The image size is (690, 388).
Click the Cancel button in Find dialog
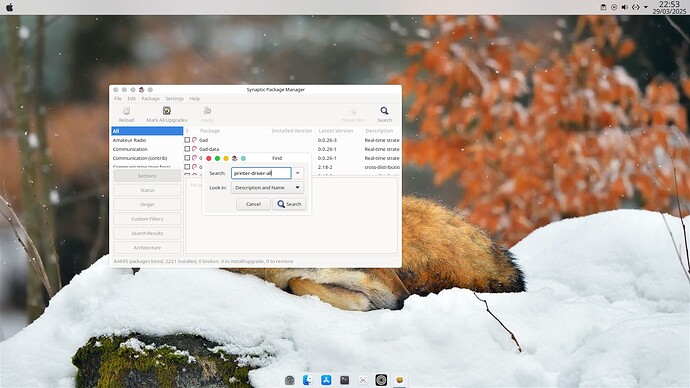click(x=253, y=204)
